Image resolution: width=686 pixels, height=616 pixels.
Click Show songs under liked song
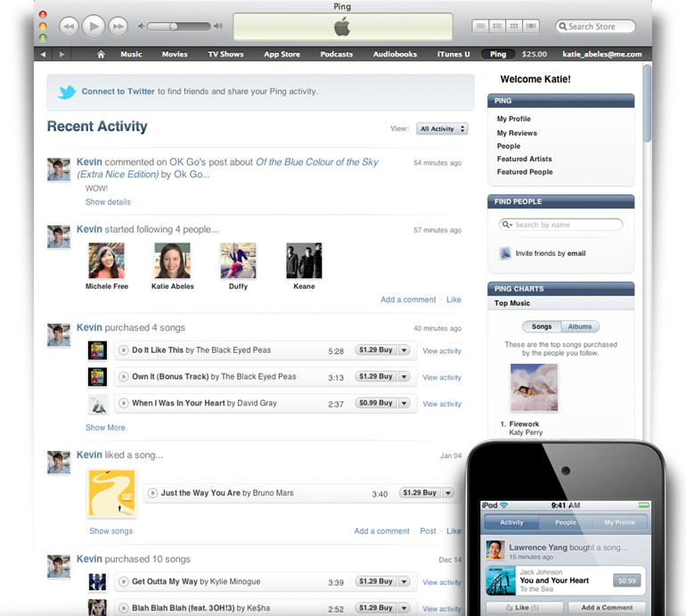coord(110,531)
